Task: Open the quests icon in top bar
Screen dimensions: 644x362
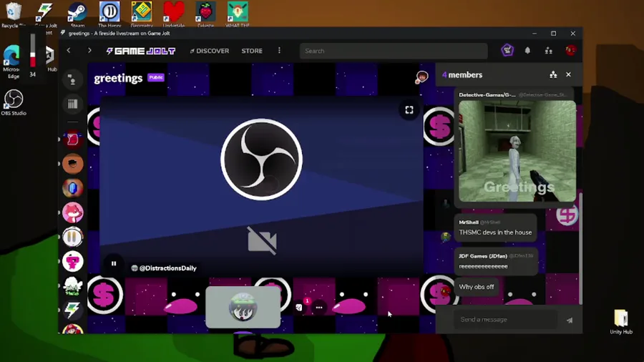Action: click(507, 51)
